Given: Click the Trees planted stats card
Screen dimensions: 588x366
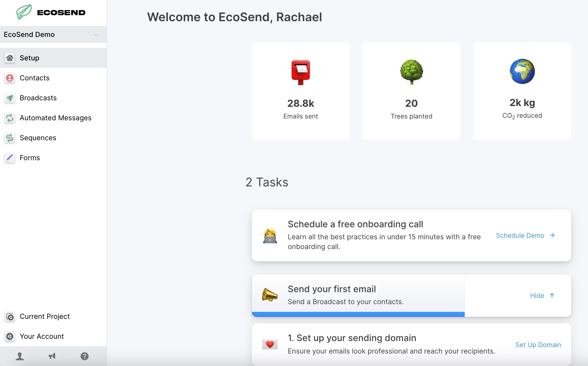Looking at the screenshot, I should [411, 91].
